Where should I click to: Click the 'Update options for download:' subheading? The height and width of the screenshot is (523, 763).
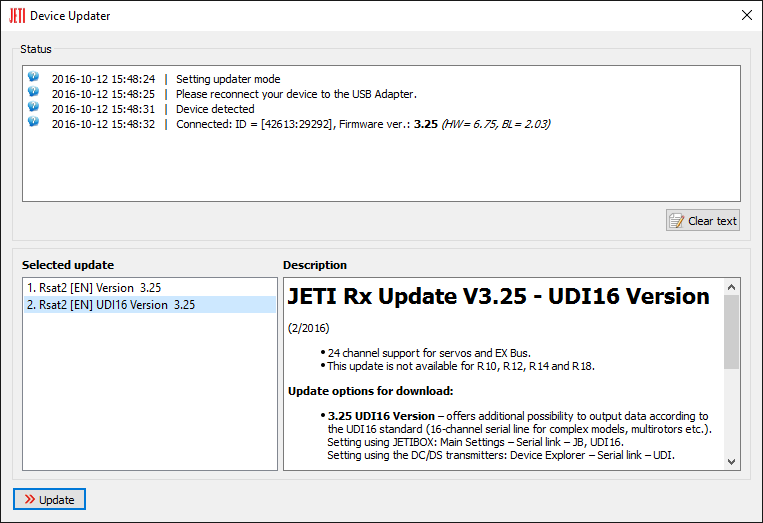(x=371, y=391)
